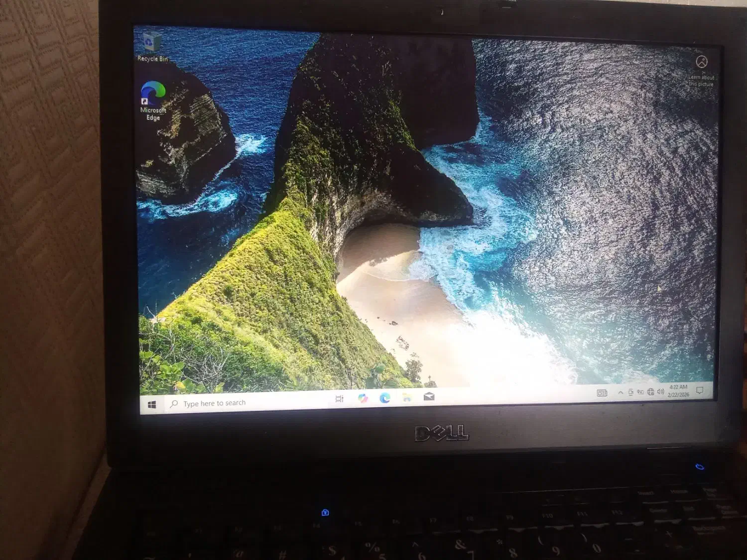Screen dimensions: 747x560
Task: Click the speaker volume icon
Action: pos(660,392)
